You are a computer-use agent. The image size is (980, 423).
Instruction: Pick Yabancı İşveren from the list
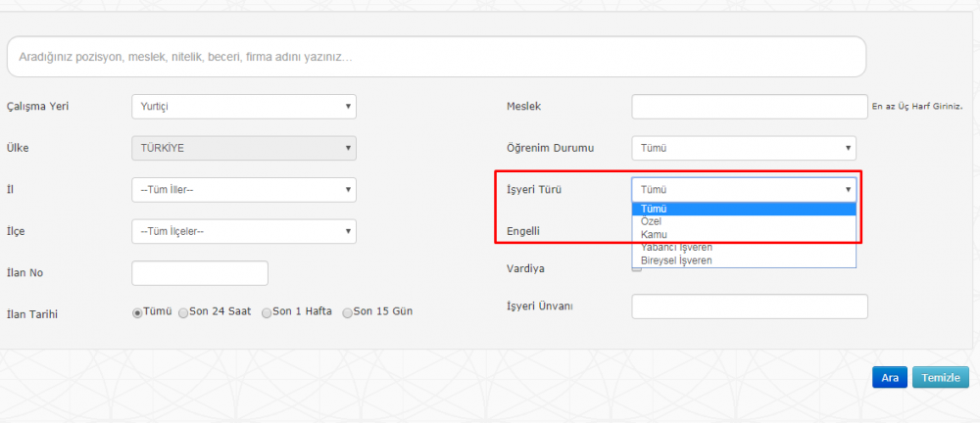(x=744, y=248)
